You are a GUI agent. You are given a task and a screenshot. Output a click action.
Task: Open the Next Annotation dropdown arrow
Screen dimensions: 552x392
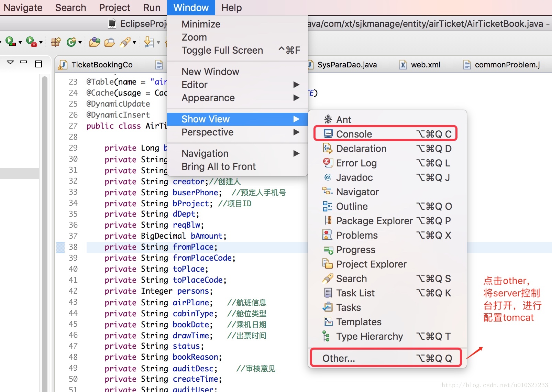click(158, 43)
